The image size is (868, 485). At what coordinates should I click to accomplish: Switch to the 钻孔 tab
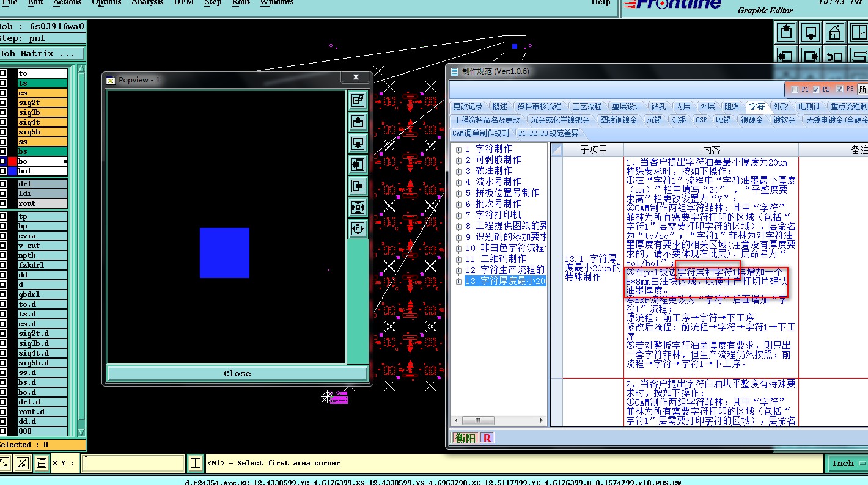coord(658,106)
